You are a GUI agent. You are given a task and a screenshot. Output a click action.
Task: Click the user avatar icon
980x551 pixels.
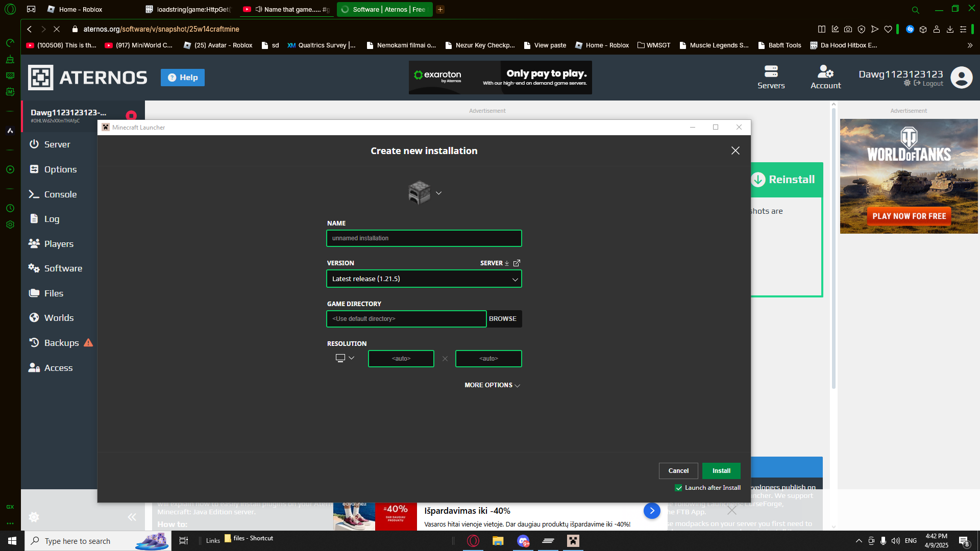962,78
